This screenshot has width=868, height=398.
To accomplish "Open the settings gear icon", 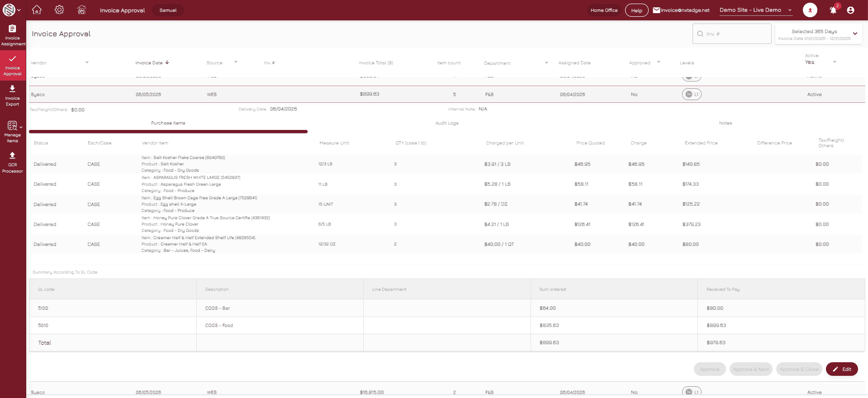I will pyautogui.click(x=59, y=10).
